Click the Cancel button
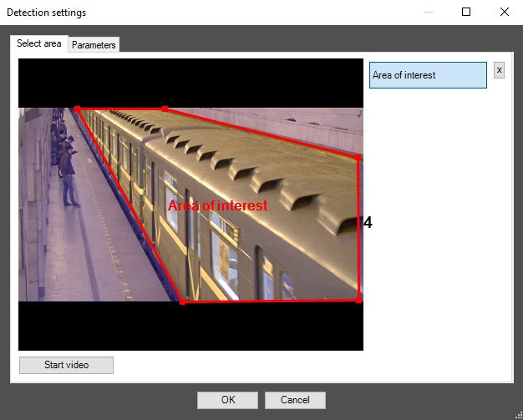523x420 pixels. [x=295, y=400]
